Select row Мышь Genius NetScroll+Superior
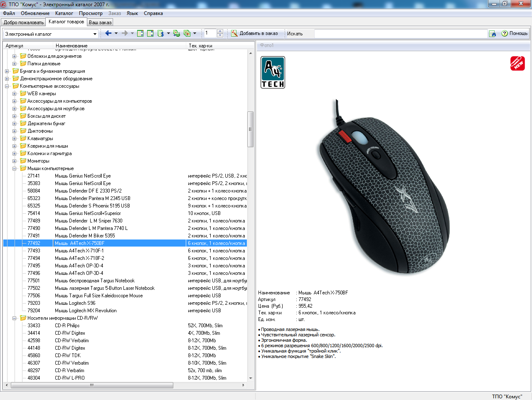The image size is (532, 400). click(x=125, y=213)
